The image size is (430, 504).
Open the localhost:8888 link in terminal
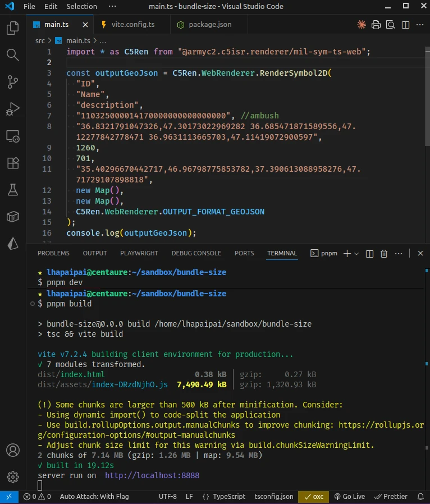pyautogui.click(x=152, y=475)
